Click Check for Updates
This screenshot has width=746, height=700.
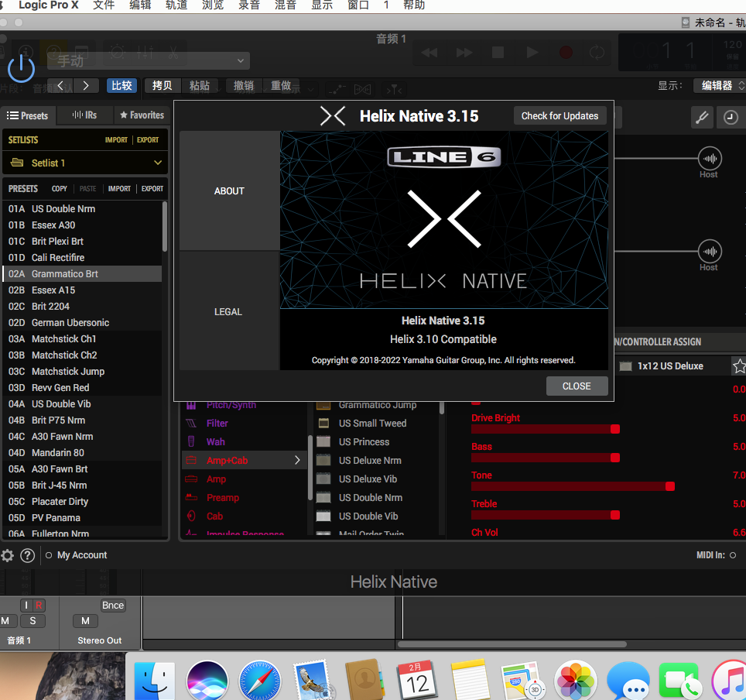pos(559,115)
